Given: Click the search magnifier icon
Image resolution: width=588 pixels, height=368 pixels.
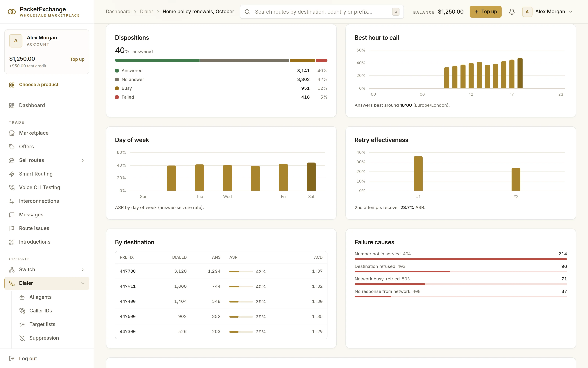Looking at the screenshot, I should click(247, 12).
